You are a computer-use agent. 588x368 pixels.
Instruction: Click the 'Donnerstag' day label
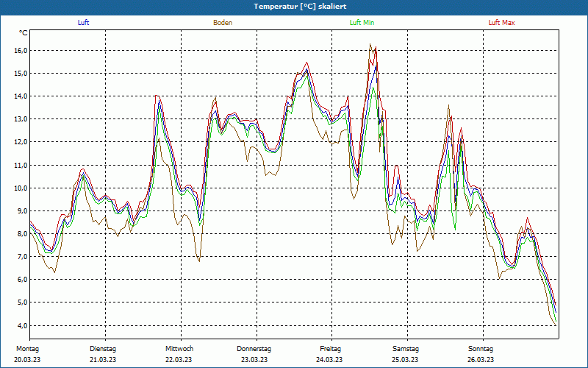tap(254, 349)
